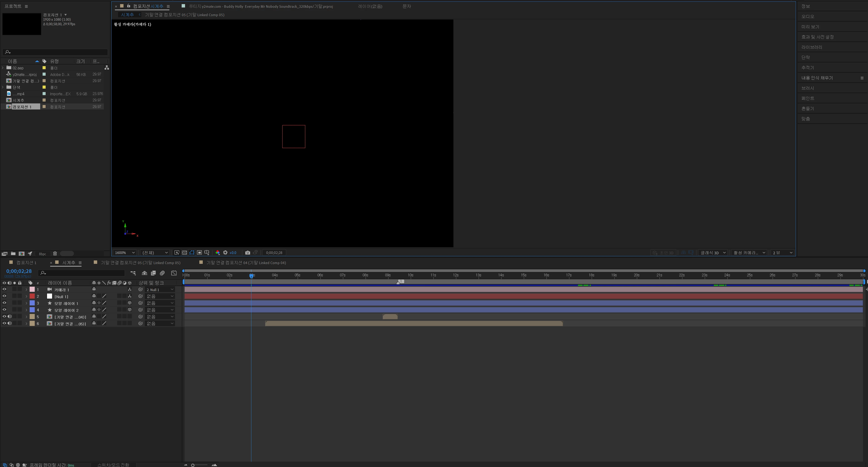The image size is (868, 467).
Task: Enable motion blur for the composition
Action: 162,273
